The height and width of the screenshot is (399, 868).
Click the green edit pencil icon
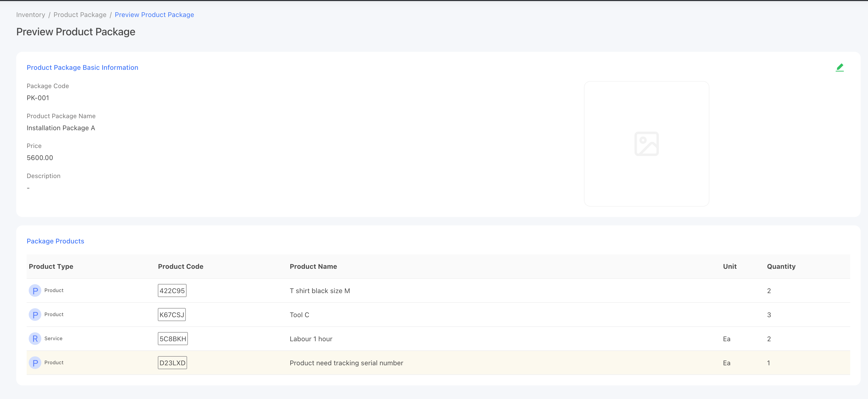pos(839,67)
